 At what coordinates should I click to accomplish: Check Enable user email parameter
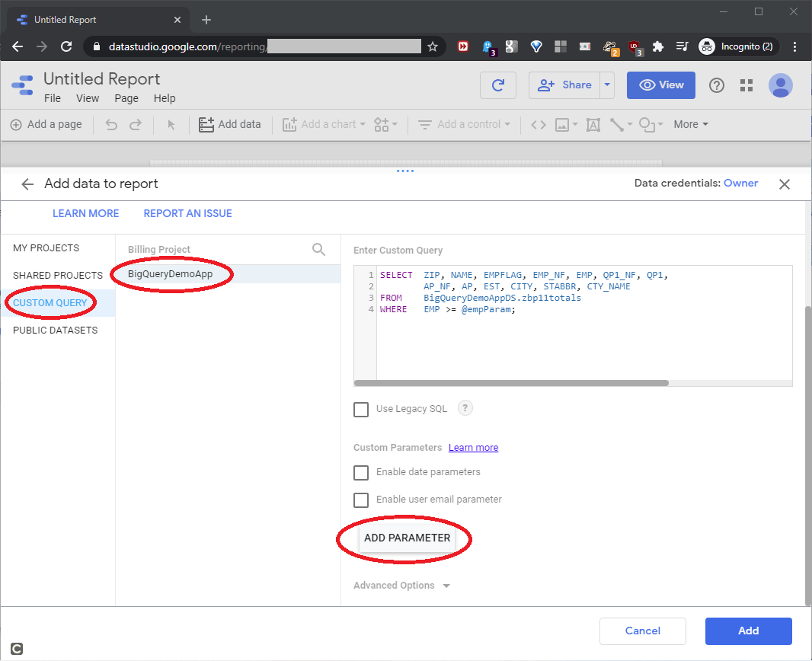pos(361,500)
